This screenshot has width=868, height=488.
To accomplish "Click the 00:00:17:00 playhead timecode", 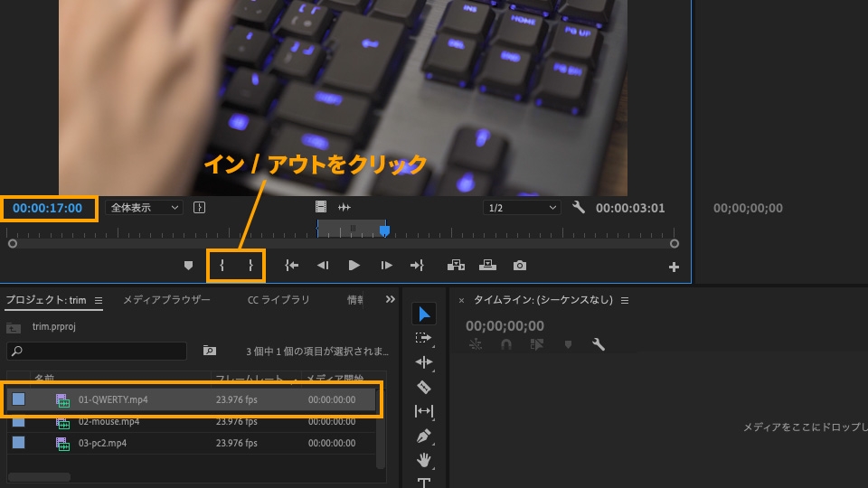I will tap(48, 208).
